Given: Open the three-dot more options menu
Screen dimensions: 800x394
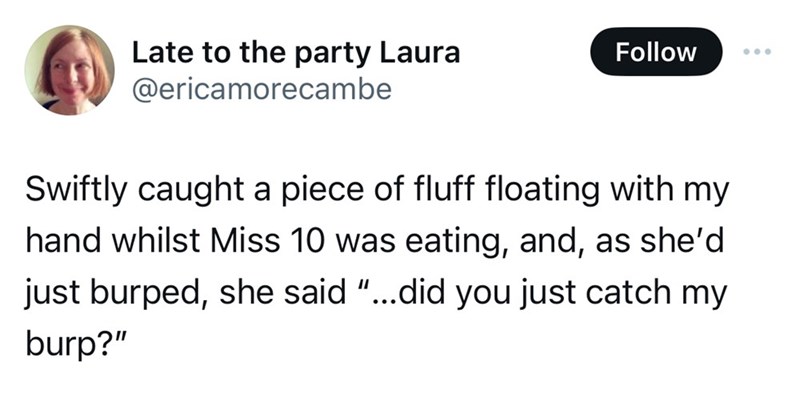Looking at the screenshot, I should pos(757,52).
